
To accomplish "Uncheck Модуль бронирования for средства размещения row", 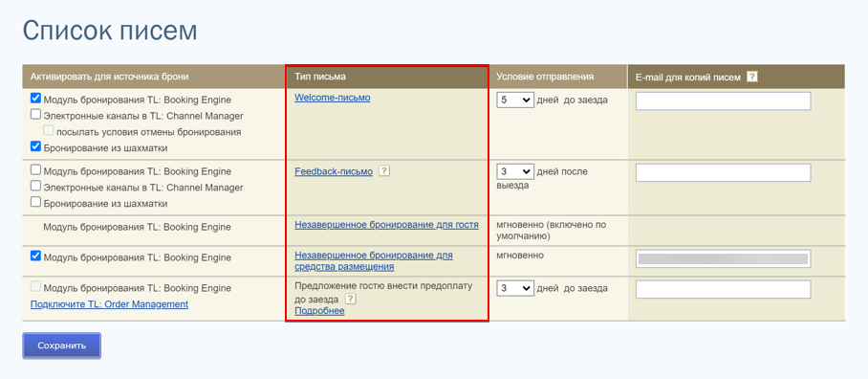I will 36,256.
